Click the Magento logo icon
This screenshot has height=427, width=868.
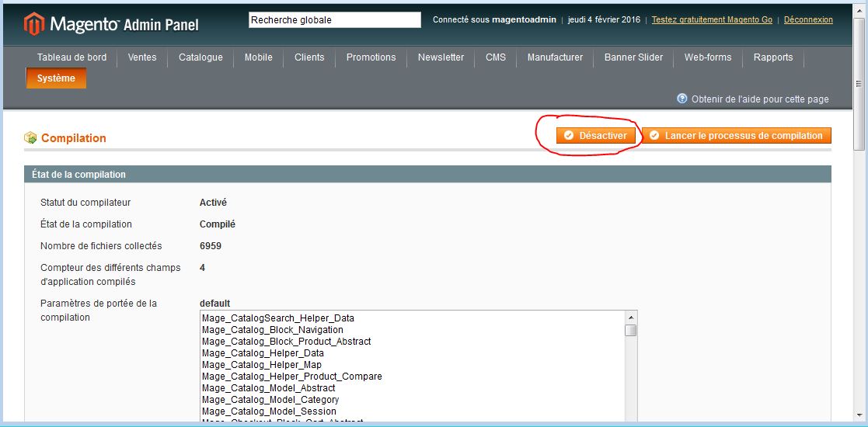[34, 24]
